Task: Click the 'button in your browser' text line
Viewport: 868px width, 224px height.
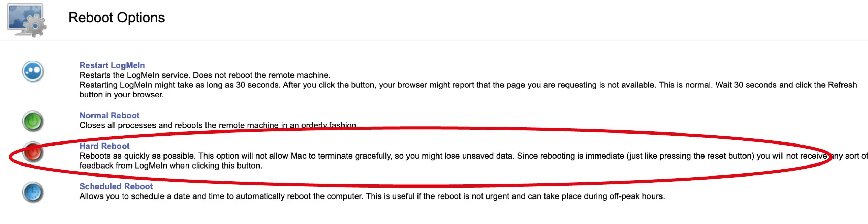Action: 121,95
